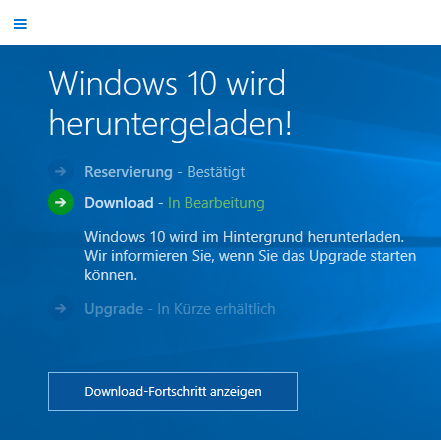Click the Reservierung step arrow icon
The width and height of the screenshot is (441, 440).
pyautogui.click(x=61, y=171)
